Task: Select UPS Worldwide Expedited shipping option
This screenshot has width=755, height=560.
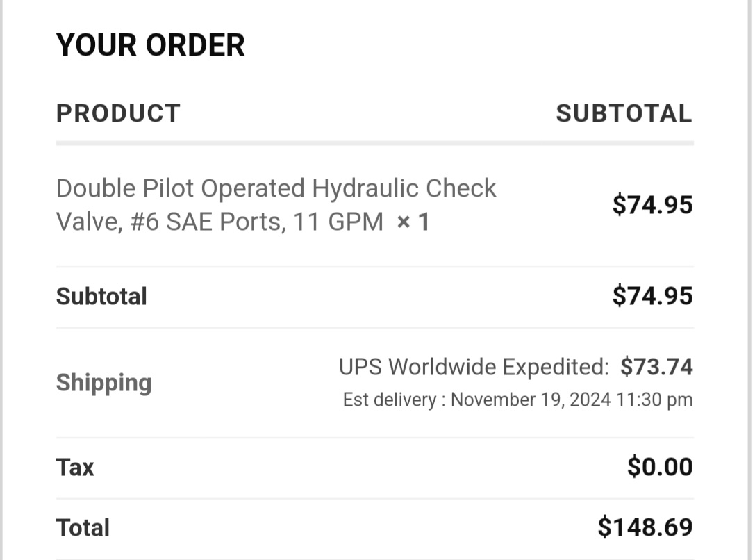Action: 474,367
